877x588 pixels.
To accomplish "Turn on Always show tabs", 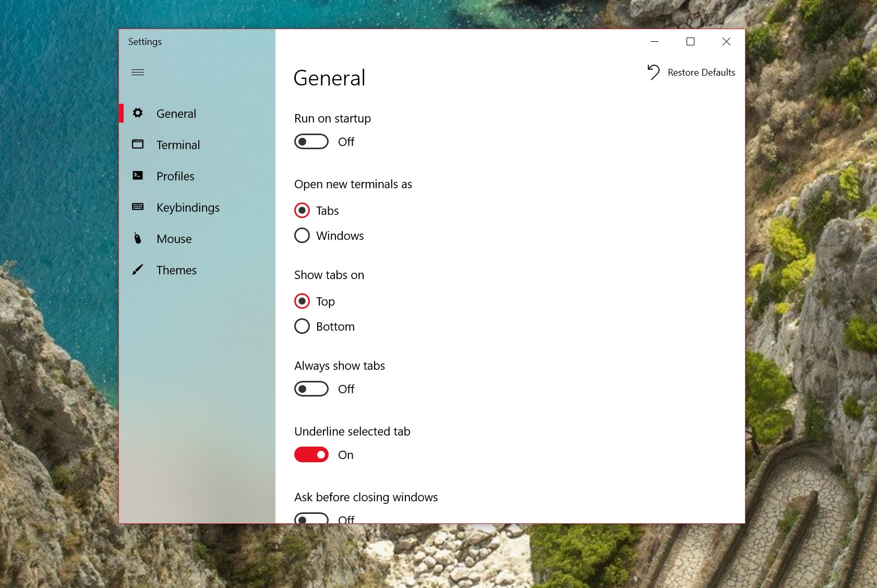I will click(311, 389).
